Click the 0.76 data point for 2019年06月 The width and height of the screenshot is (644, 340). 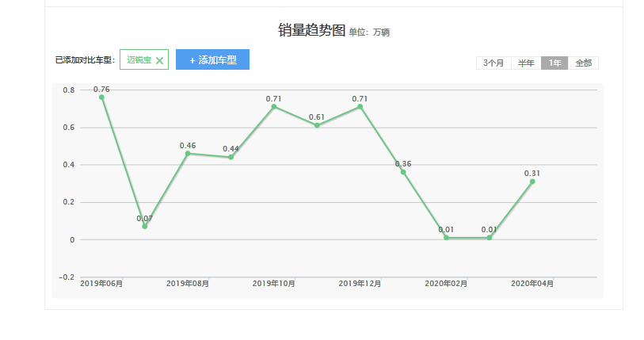pos(101,97)
